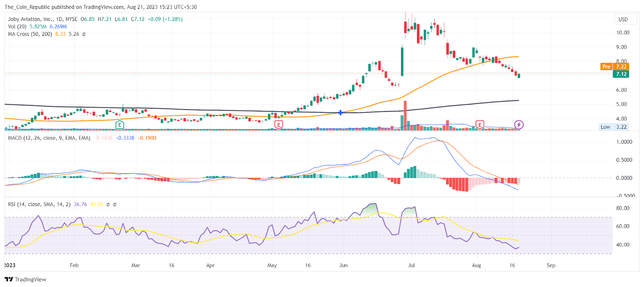Click the -0.1438 MACD histogram value
644x287 pixels.
pyautogui.click(x=103, y=138)
